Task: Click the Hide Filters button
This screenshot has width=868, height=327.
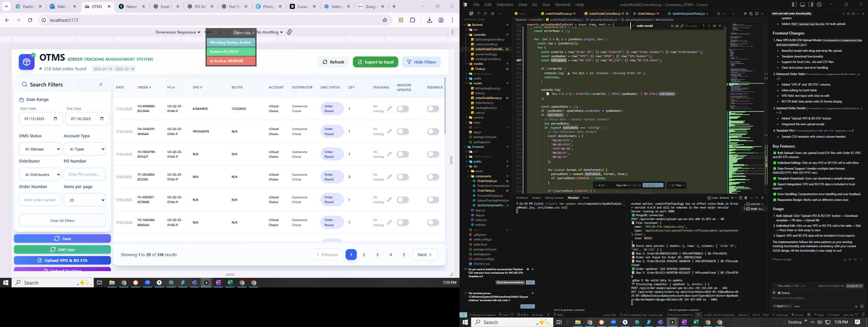Action: click(421, 62)
